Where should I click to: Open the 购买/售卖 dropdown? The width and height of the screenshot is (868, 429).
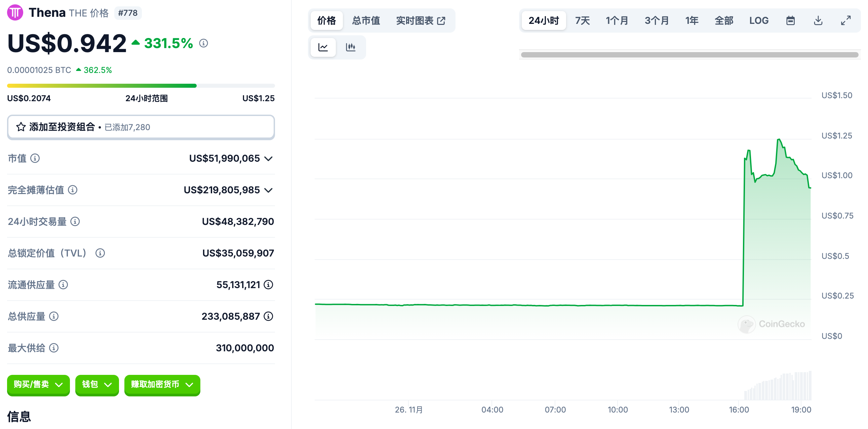38,385
